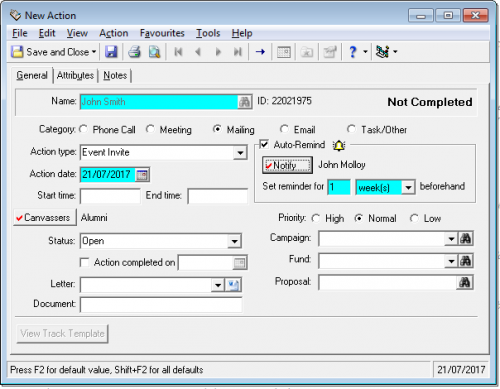Click the Letter document icon button

[233, 285]
